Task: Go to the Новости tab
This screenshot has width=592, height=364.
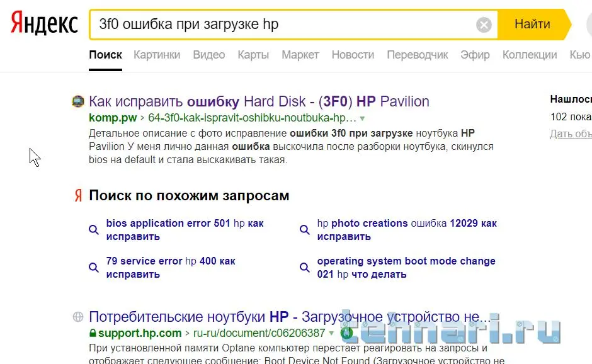Action: (353, 55)
